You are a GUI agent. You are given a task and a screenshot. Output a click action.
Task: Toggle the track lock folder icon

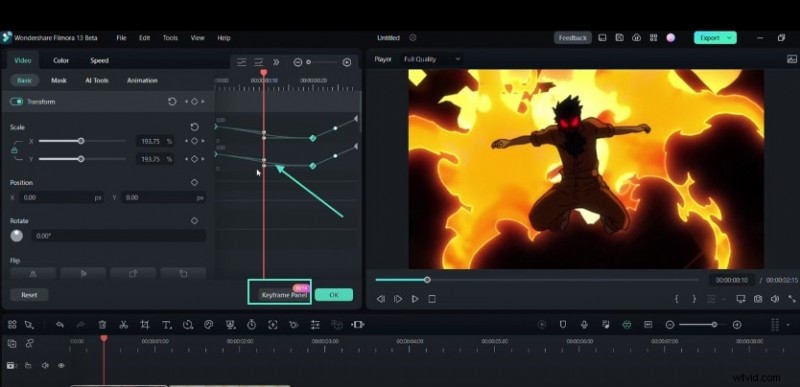28,366
